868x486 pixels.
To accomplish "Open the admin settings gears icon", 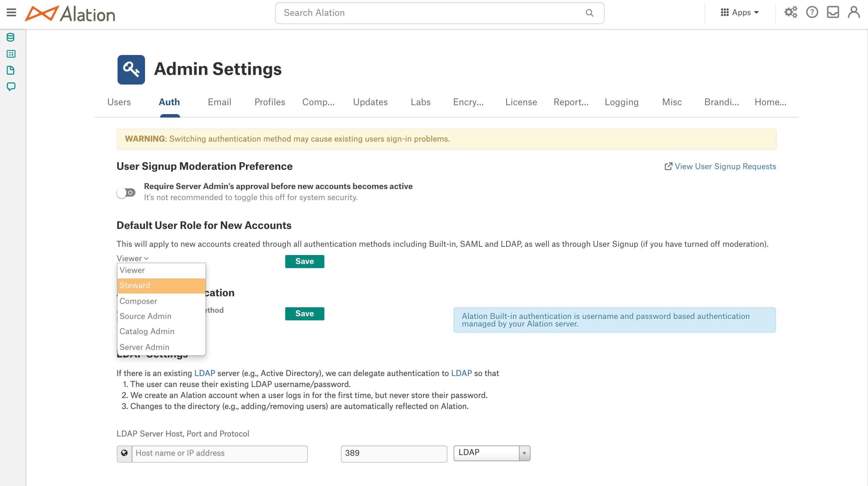I will click(791, 12).
